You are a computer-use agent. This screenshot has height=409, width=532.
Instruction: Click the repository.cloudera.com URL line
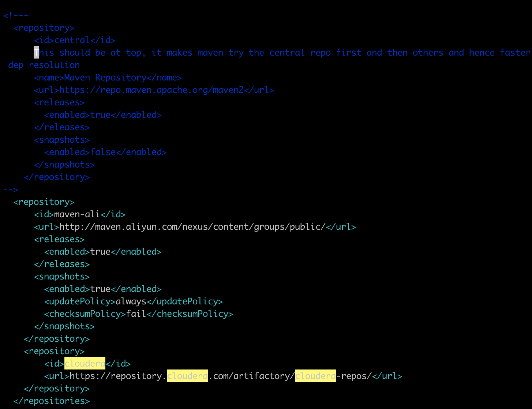tap(223, 376)
